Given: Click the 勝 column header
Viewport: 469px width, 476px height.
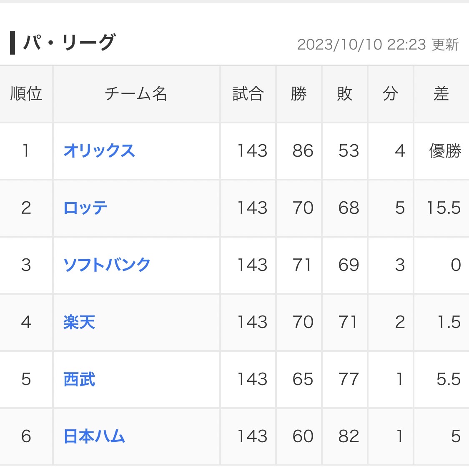Looking at the screenshot, I should (299, 94).
